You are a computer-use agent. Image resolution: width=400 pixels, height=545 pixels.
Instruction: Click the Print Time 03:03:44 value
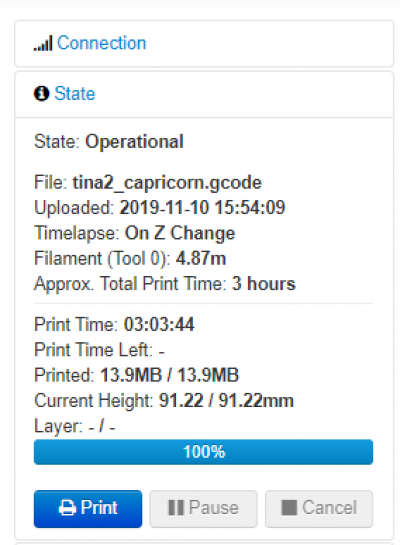click(159, 325)
